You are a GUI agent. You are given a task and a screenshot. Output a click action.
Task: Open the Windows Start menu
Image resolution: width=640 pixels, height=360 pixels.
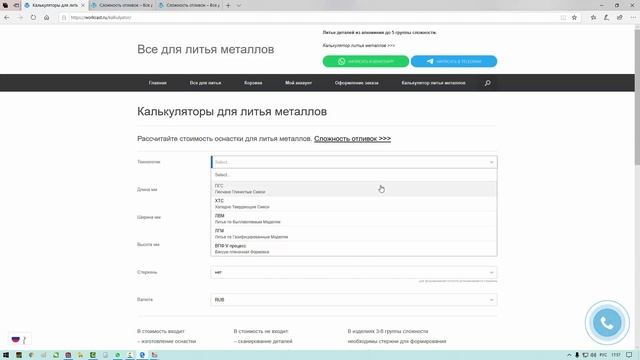click(x=6, y=355)
